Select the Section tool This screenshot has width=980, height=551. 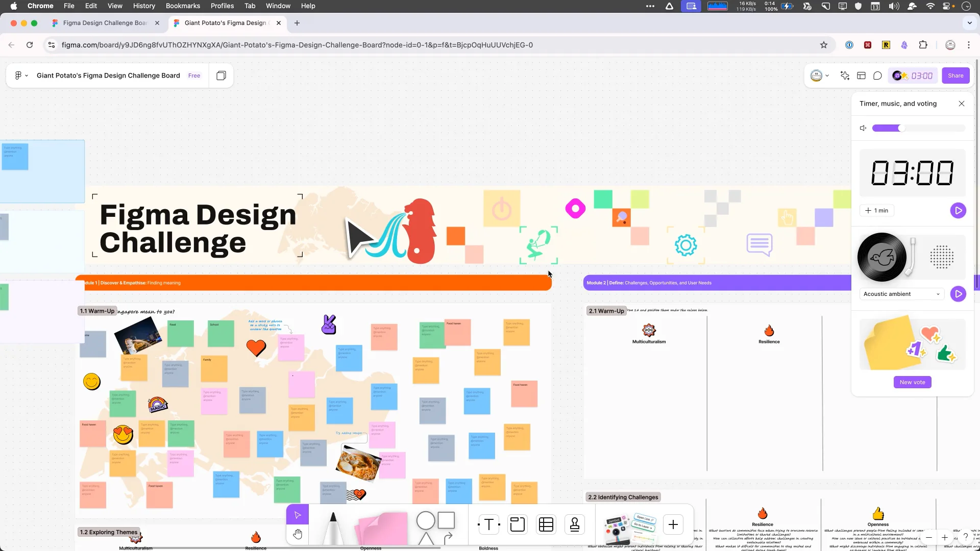point(518,524)
